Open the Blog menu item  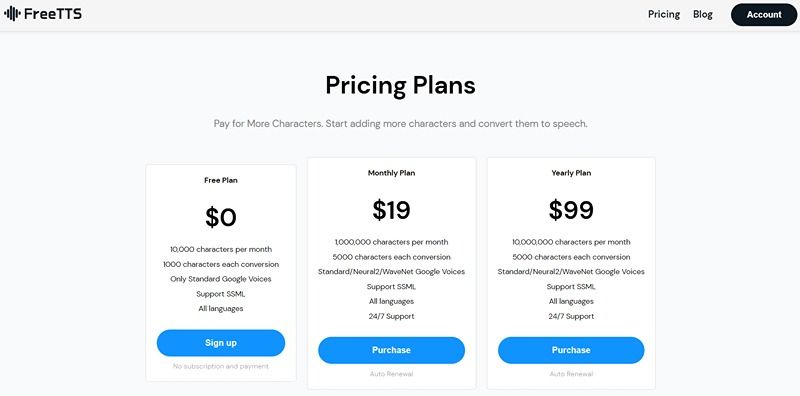703,15
